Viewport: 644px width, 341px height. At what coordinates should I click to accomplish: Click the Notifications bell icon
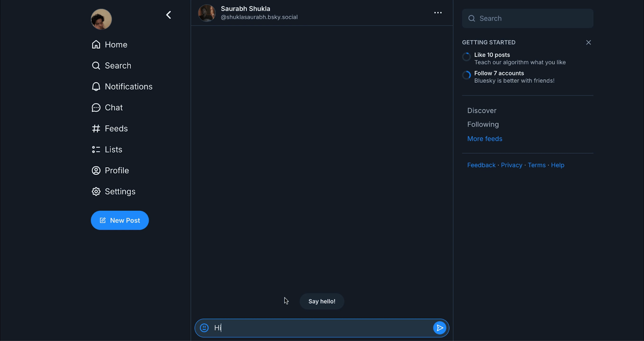pyautogui.click(x=96, y=86)
